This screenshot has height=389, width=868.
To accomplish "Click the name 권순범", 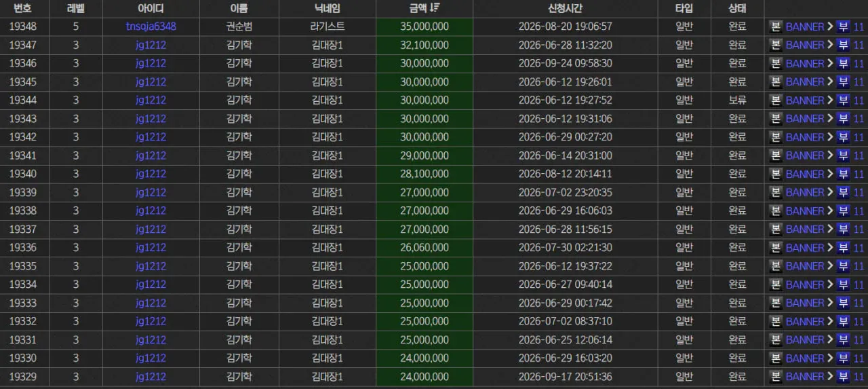I will tap(239, 26).
